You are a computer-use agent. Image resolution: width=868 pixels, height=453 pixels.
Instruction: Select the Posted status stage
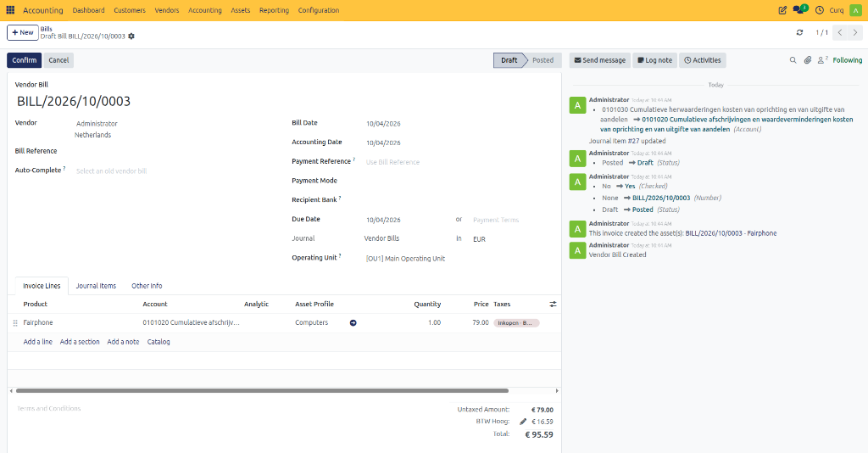coord(543,60)
